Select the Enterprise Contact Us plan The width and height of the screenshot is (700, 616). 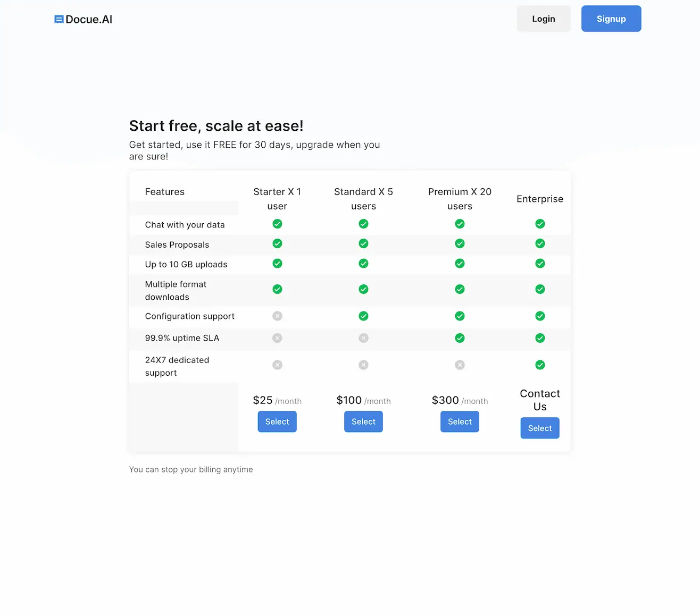[x=539, y=428]
